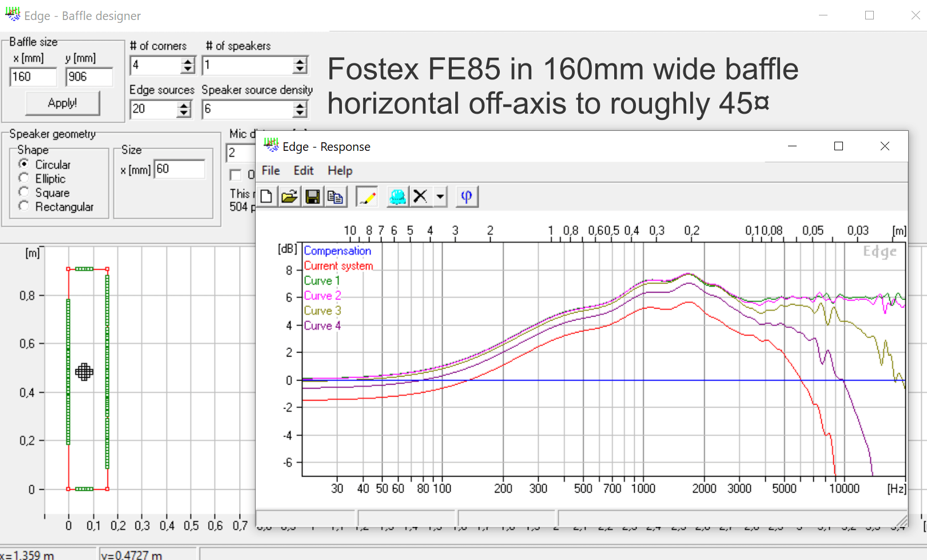Image resolution: width=927 pixels, height=560 pixels.
Task: Click the Curve 1 legend entry
Action: [x=322, y=281]
